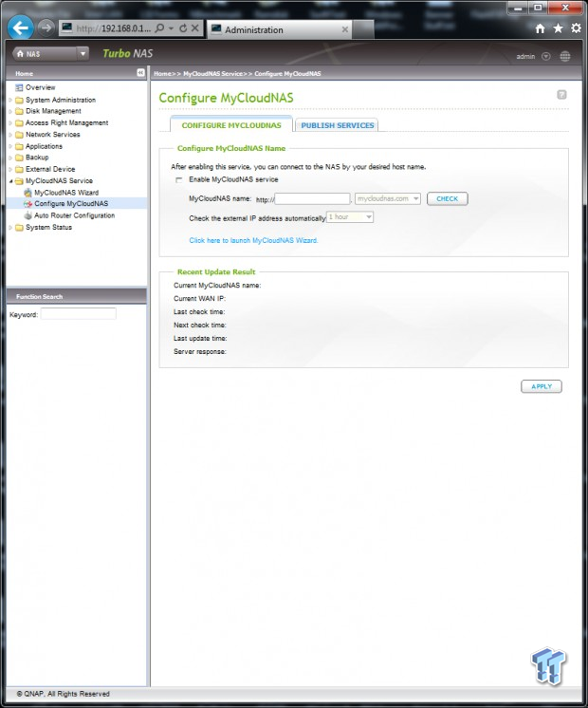Click the browser address bar URL
Image resolution: width=588 pixels, height=708 pixels.
point(113,28)
